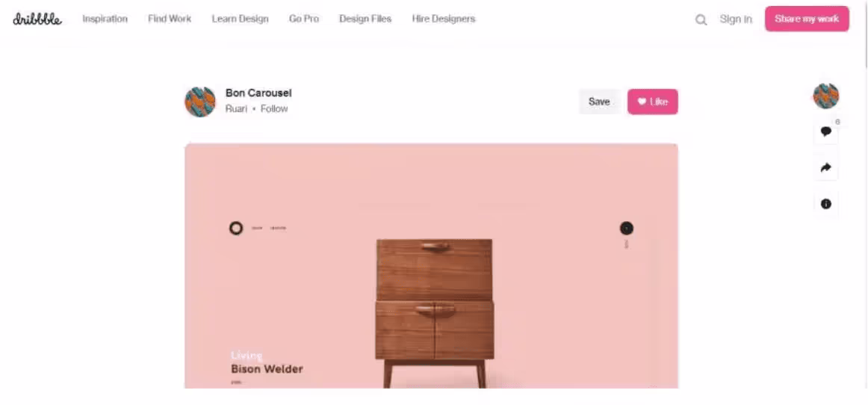Viewport: 868px width, 405px height.
Task: Open comments via speech bubble icon
Action: pyautogui.click(x=826, y=132)
